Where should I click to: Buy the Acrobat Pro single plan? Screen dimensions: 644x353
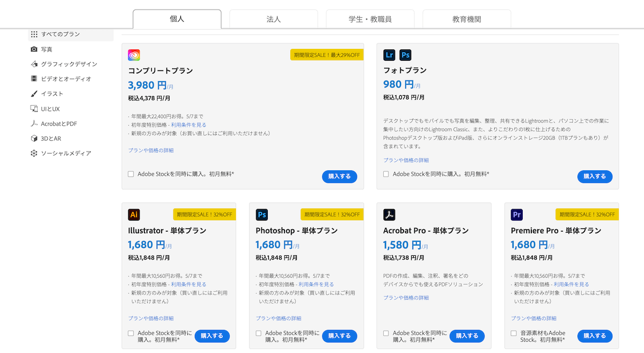click(x=467, y=336)
